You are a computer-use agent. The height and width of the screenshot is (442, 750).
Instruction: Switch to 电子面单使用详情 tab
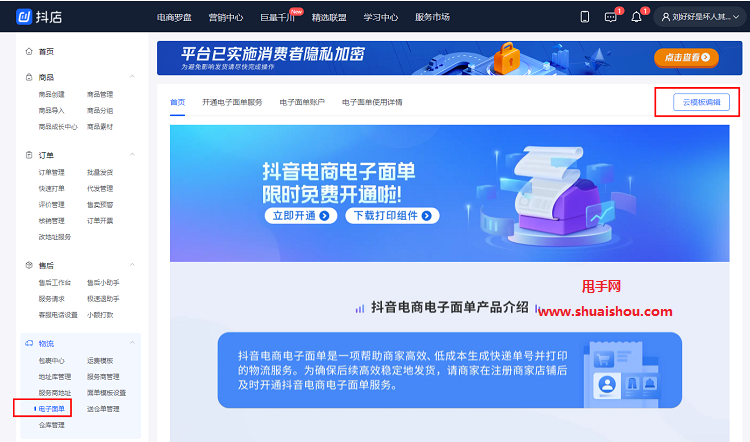372,102
